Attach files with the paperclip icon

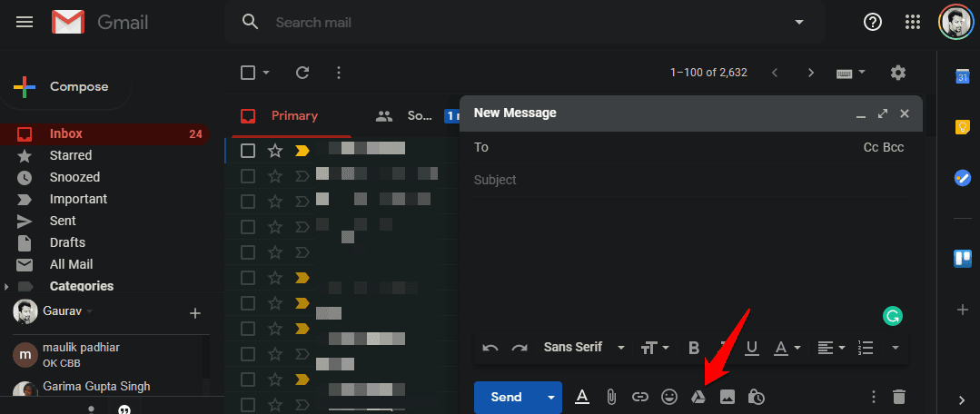tap(611, 397)
